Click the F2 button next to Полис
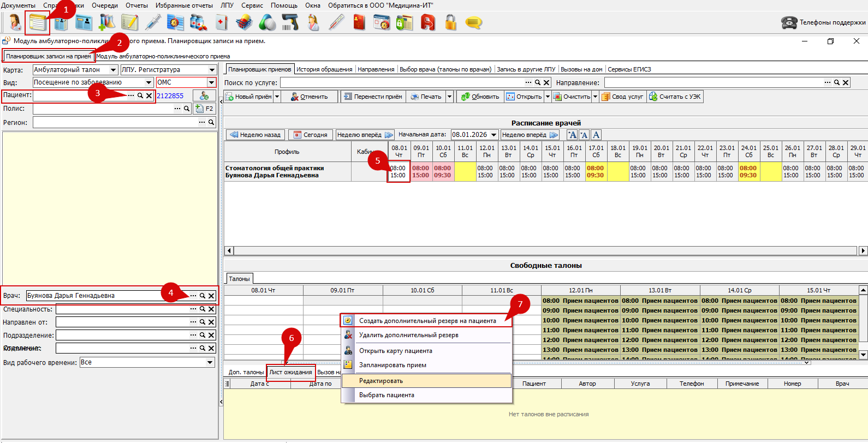The height and width of the screenshot is (443, 868). (x=204, y=109)
